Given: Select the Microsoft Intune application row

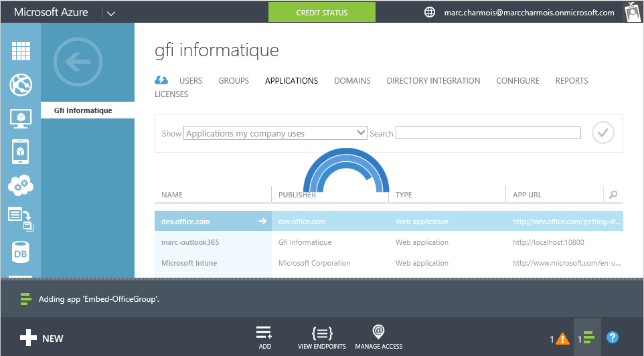Looking at the screenshot, I should coord(388,263).
